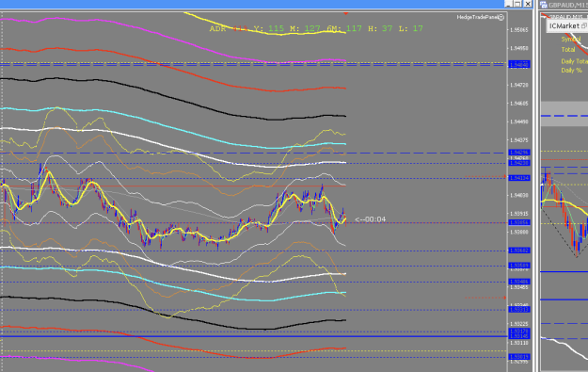588x372 pixels.
Task: Click the GBPAUD,M15 window title icon
Action: tap(544, 5)
